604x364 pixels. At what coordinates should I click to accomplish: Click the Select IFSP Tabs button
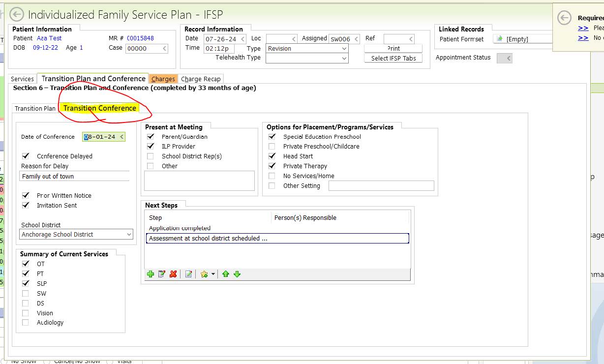tap(393, 58)
